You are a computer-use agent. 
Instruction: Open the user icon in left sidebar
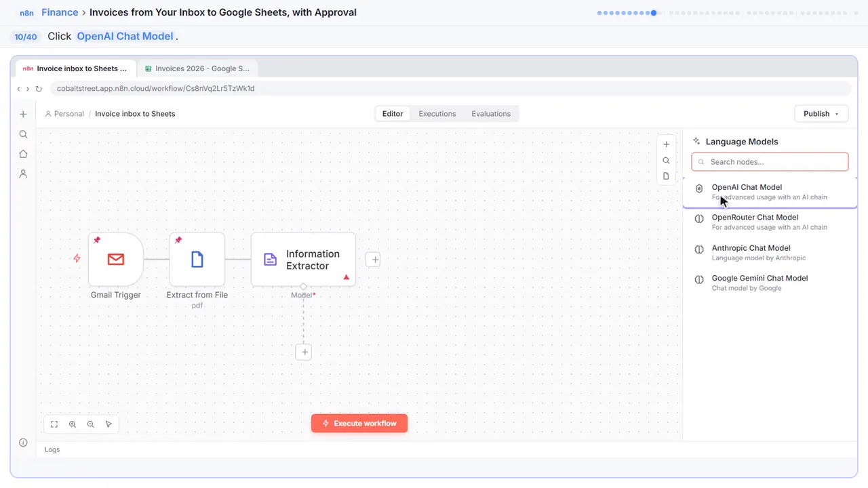(x=23, y=174)
